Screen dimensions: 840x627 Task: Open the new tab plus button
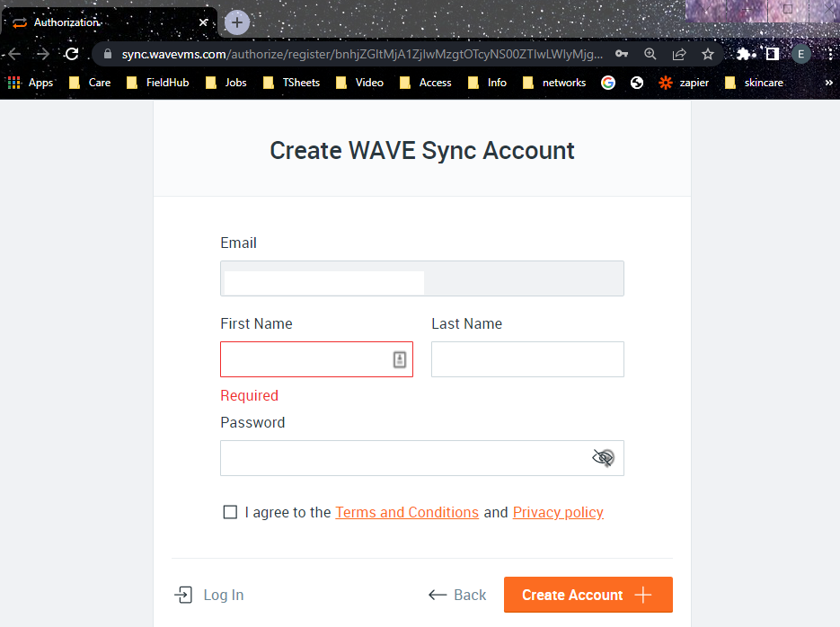pos(237,22)
